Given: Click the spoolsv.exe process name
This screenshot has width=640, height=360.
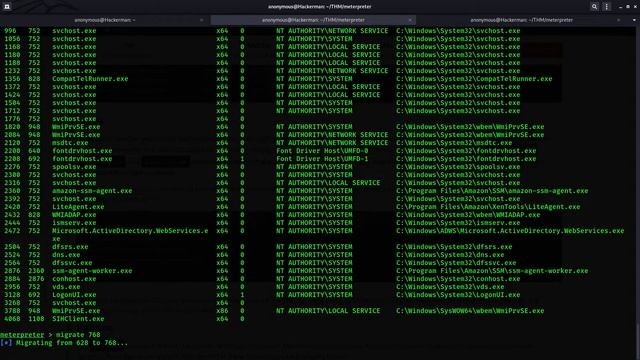Looking at the screenshot, I should coord(74,167).
